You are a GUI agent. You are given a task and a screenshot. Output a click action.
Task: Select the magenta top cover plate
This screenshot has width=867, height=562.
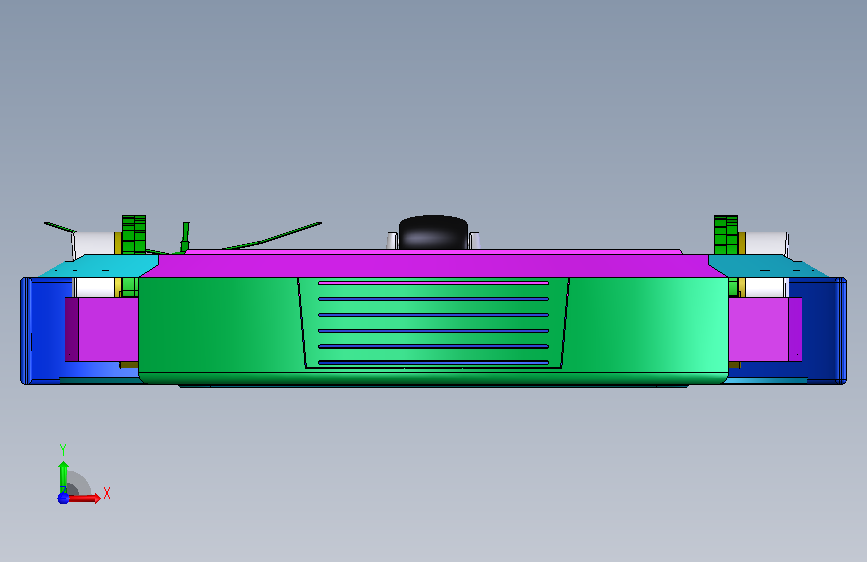[x=434, y=266]
